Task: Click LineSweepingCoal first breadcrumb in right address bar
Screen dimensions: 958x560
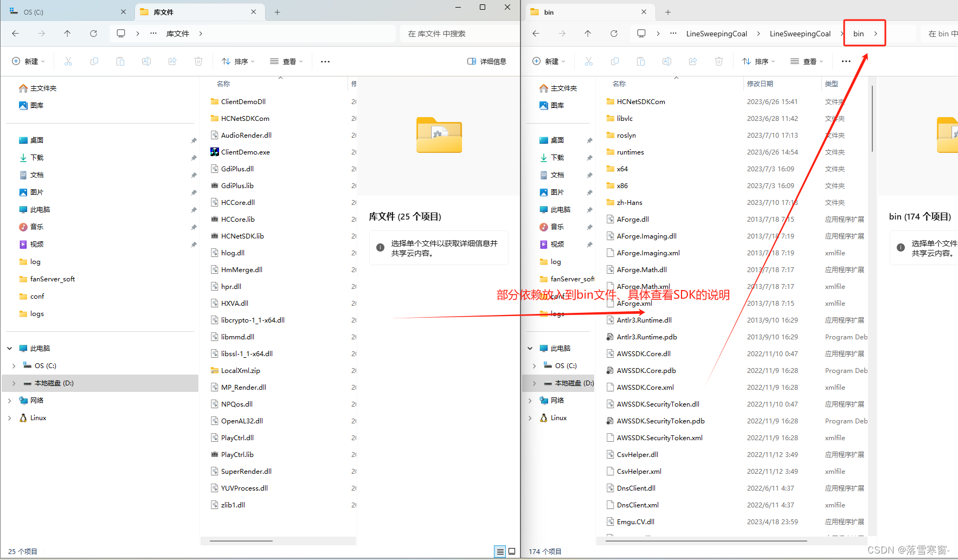Action: pos(717,34)
